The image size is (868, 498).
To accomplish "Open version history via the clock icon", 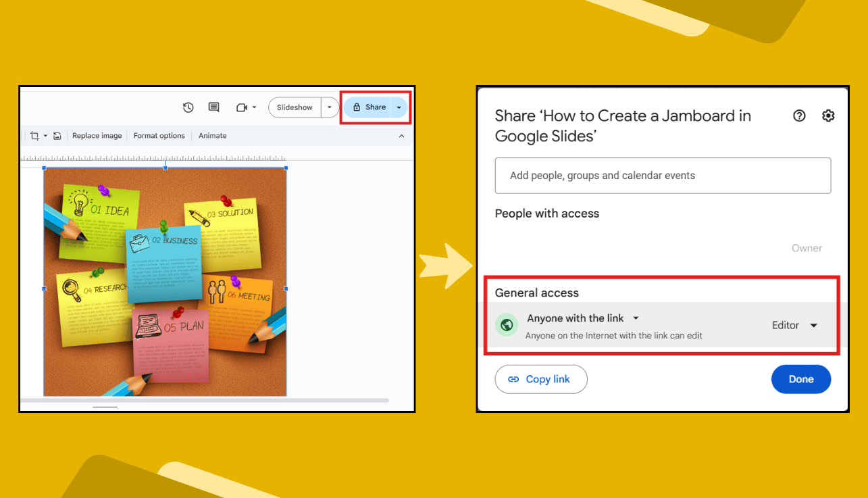I will [188, 107].
